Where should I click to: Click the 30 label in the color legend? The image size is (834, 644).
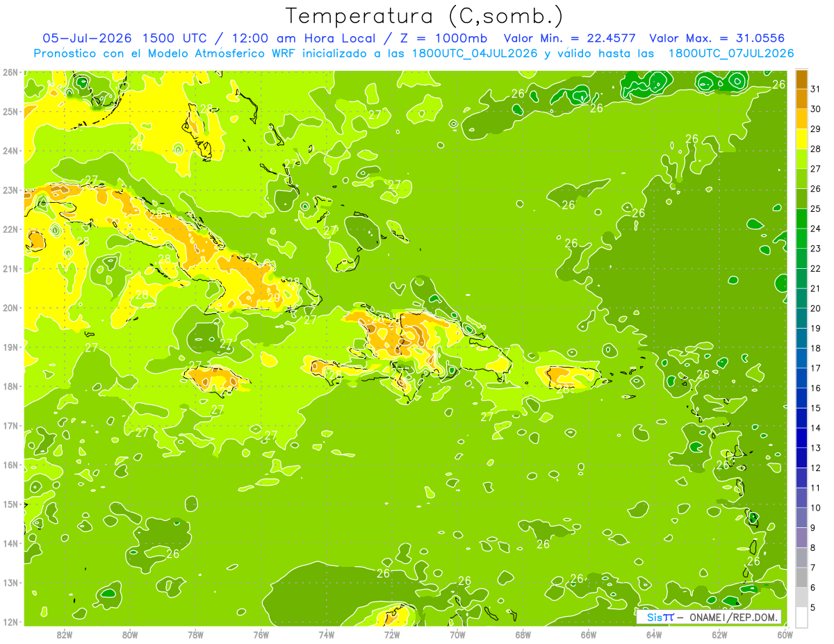click(x=816, y=109)
